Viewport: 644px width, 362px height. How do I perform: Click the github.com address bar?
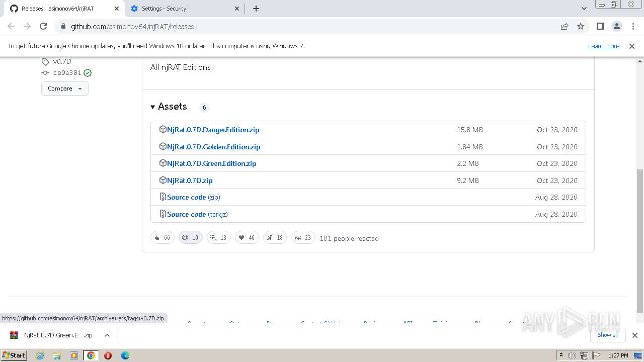point(307,26)
